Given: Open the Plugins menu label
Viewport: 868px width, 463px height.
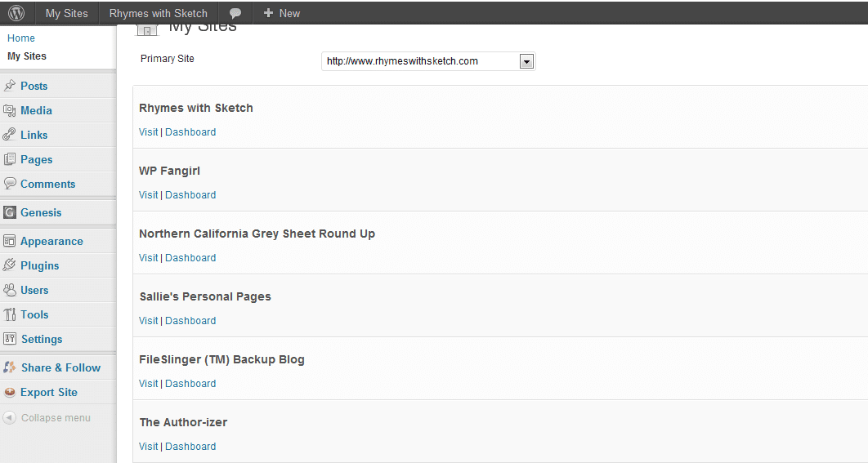Looking at the screenshot, I should (39, 265).
